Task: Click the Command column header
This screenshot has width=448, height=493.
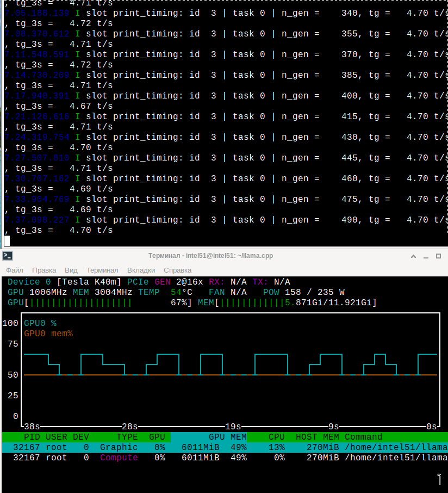Action: tap(364, 437)
